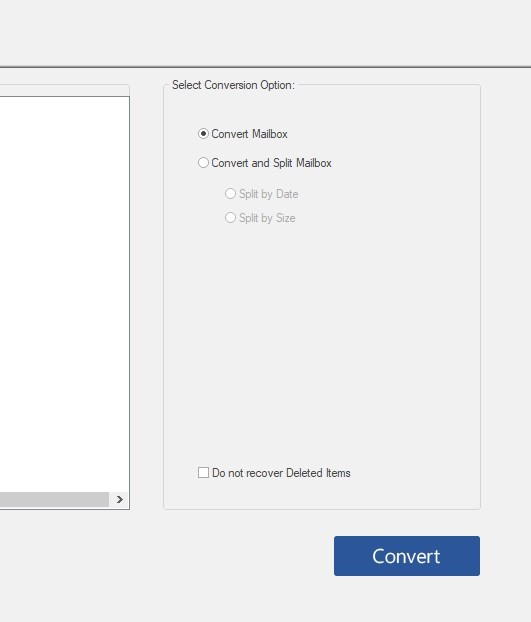
Task: Enable Do not recover Deleted Items checkbox
Action: [274, 472]
